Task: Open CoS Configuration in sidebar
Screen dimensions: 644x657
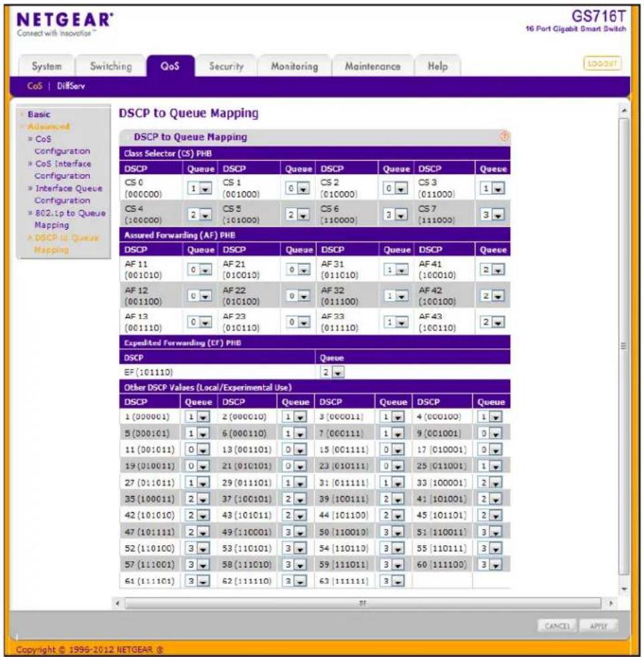Action: (62, 145)
